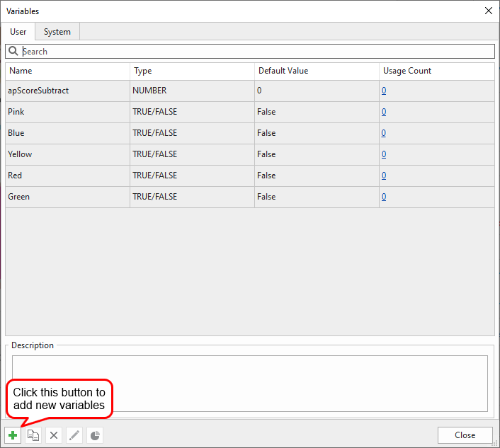Open usage count link for Green variable
This screenshot has width=500, height=448.
[384, 197]
